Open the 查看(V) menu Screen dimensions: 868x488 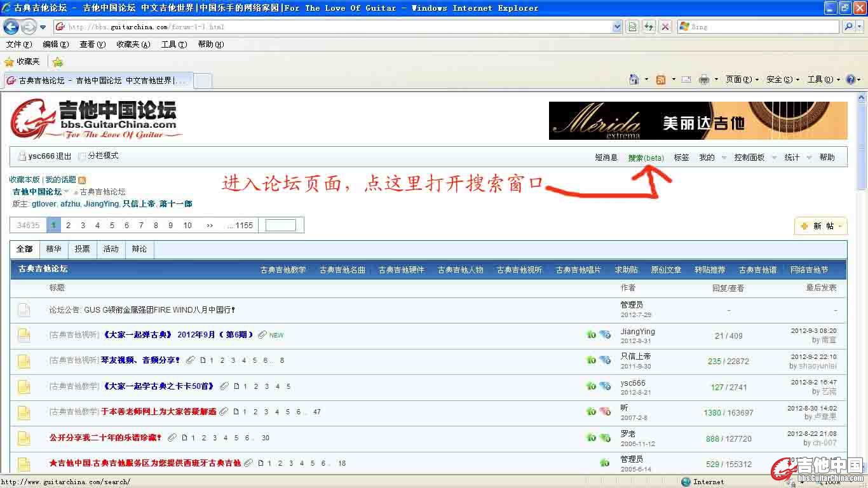(x=93, y=44)
